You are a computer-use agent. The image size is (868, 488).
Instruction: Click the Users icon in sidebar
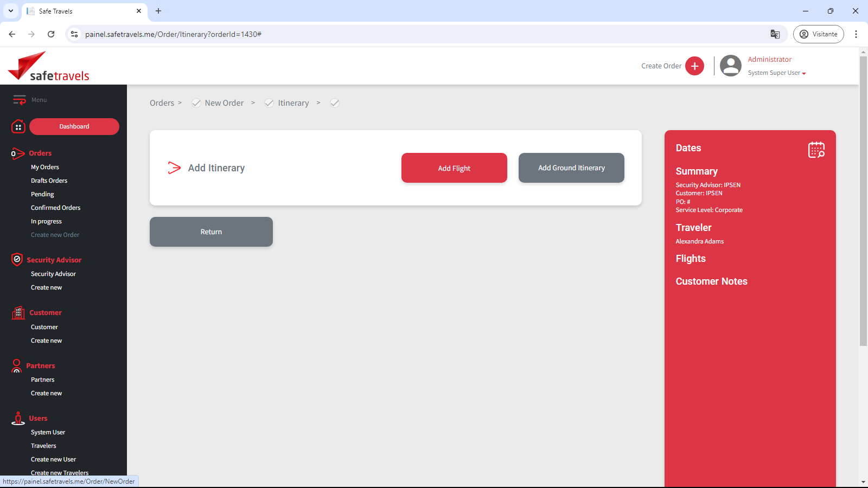(18, 418)
